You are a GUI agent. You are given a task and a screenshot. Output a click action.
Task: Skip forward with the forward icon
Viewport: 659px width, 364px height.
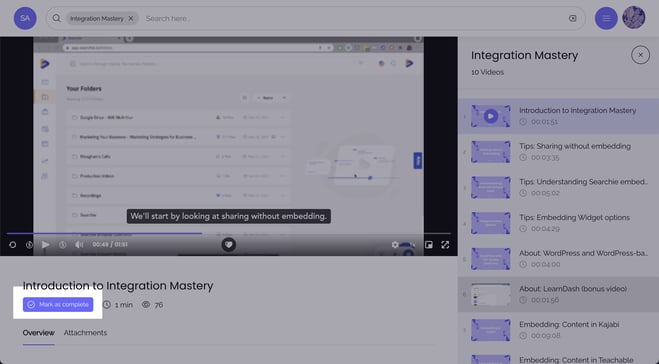coord(63,245)
